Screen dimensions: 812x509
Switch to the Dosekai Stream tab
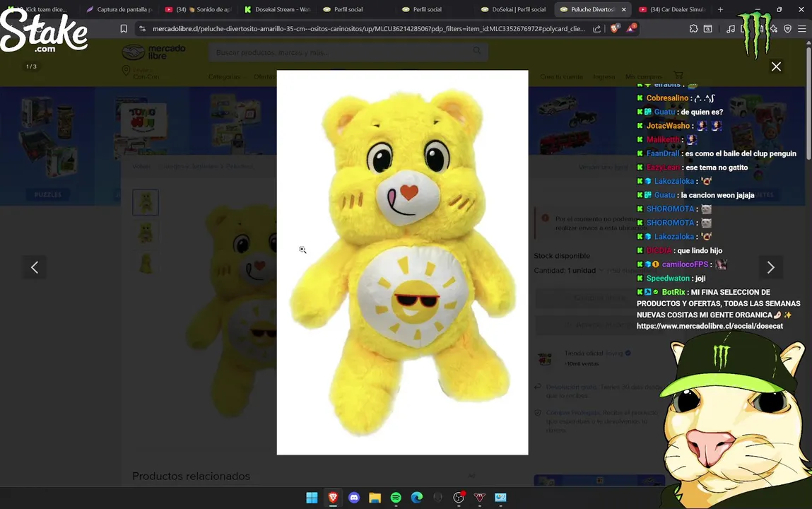pos(277,9)
